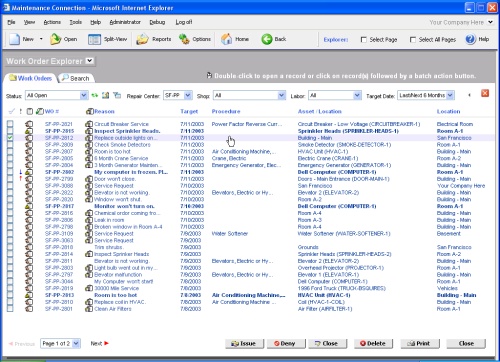
Task: Go to Next page
Action: click(100, 343)
